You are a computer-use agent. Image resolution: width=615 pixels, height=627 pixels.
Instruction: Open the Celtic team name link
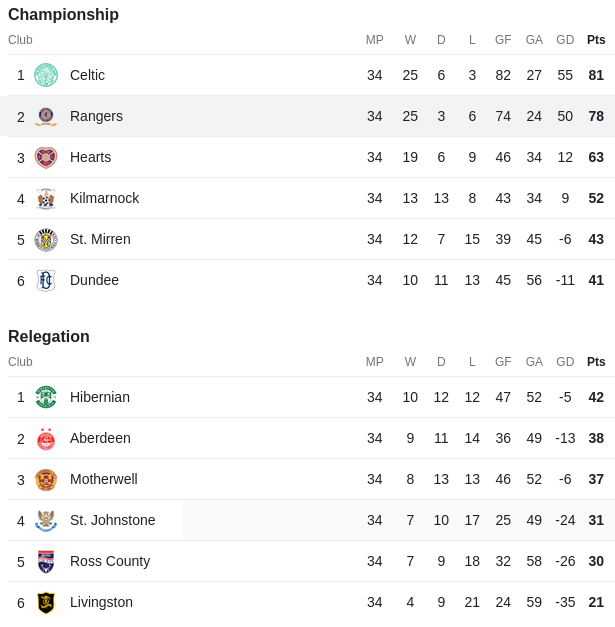click(87, 75)
